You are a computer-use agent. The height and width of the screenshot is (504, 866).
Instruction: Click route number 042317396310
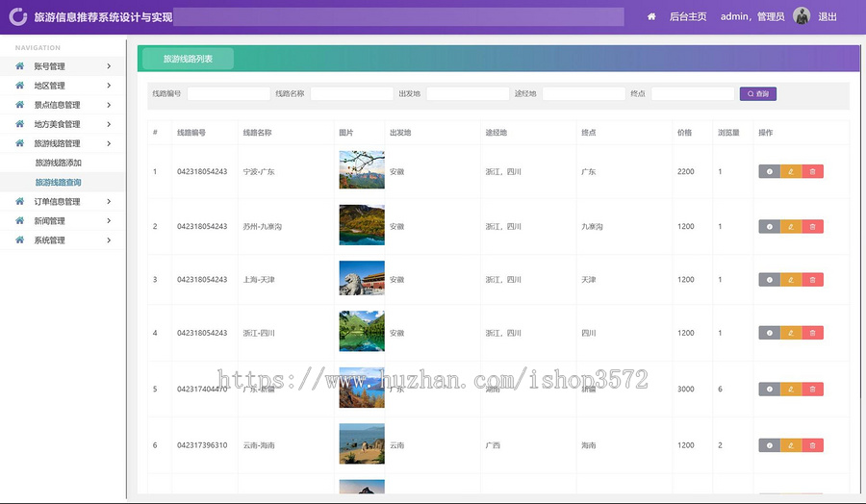tap(202, 445)
